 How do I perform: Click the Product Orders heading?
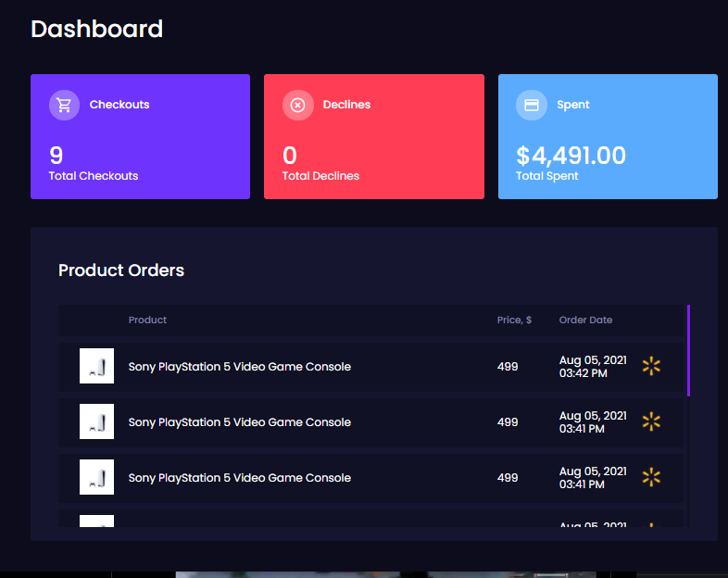point(121,270)
